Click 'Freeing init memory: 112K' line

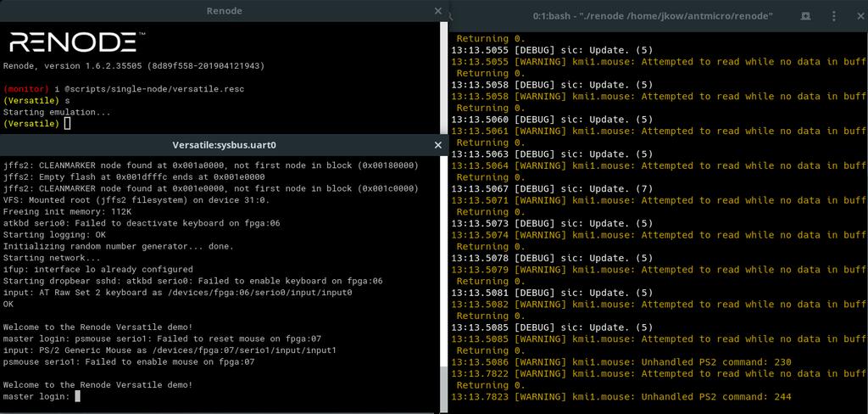67,212
